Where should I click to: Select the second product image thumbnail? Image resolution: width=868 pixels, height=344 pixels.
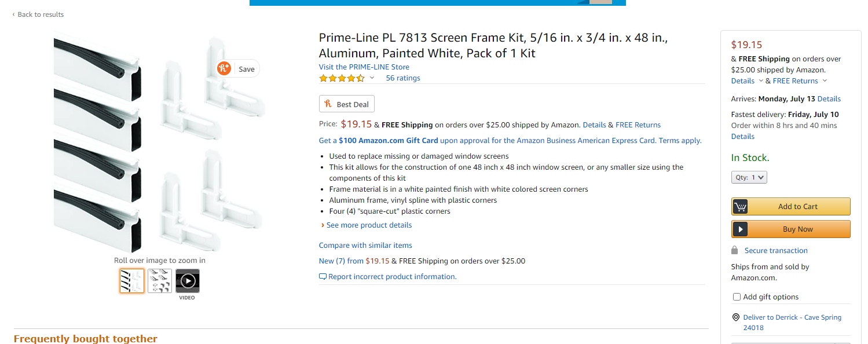click(x=160, y=281)
